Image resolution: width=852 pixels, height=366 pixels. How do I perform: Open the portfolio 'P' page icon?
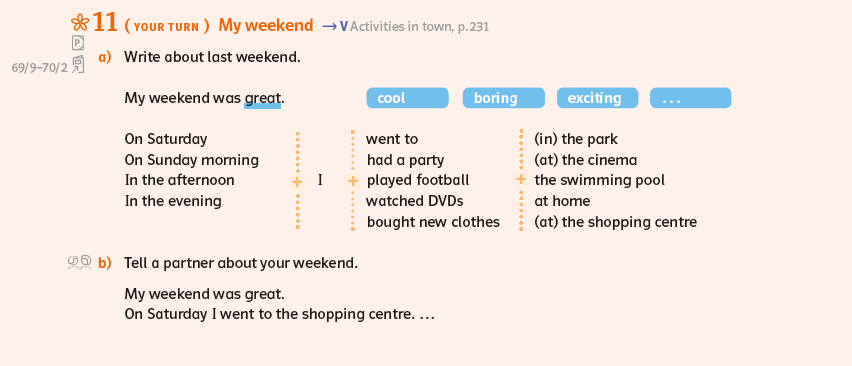coord(78,43)
